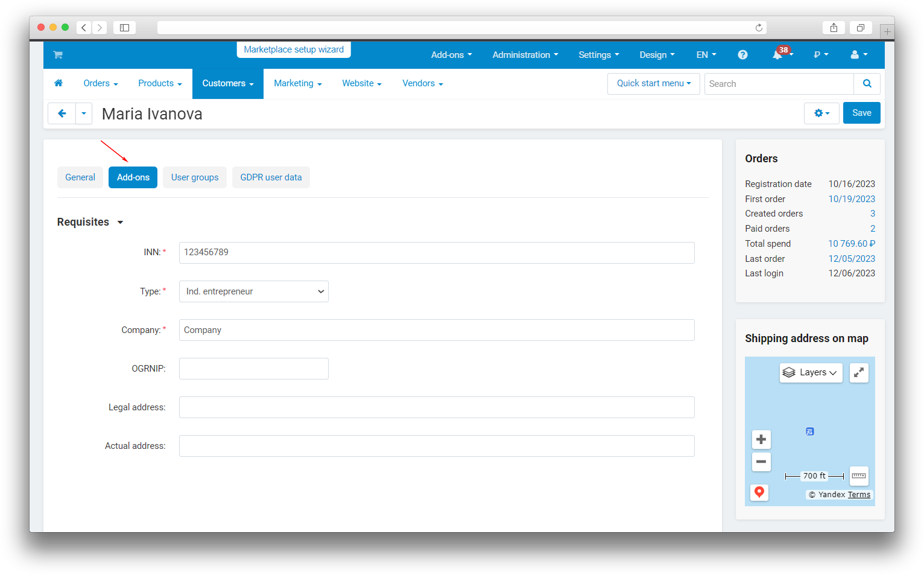924x575 pixels.
Task: Click the Save button
Action: pos(861,113)
